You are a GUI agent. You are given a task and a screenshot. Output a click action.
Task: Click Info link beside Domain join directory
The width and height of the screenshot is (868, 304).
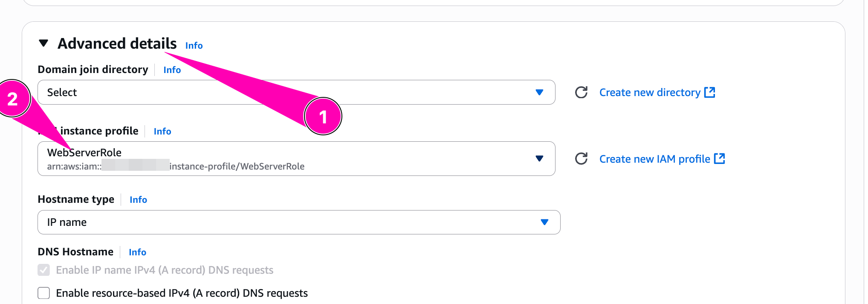pos(172,70)
